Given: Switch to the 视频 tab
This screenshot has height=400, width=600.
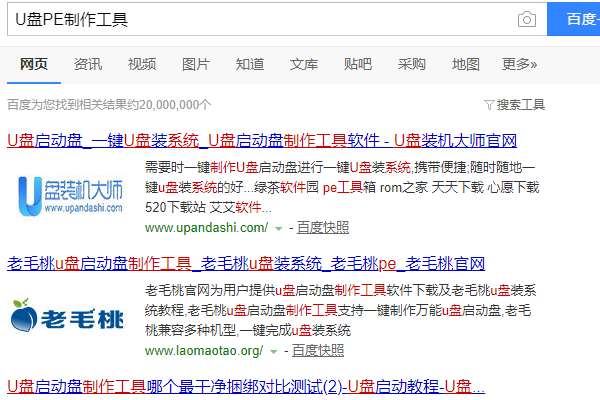Looking at the screenshot, I should 142,64.
